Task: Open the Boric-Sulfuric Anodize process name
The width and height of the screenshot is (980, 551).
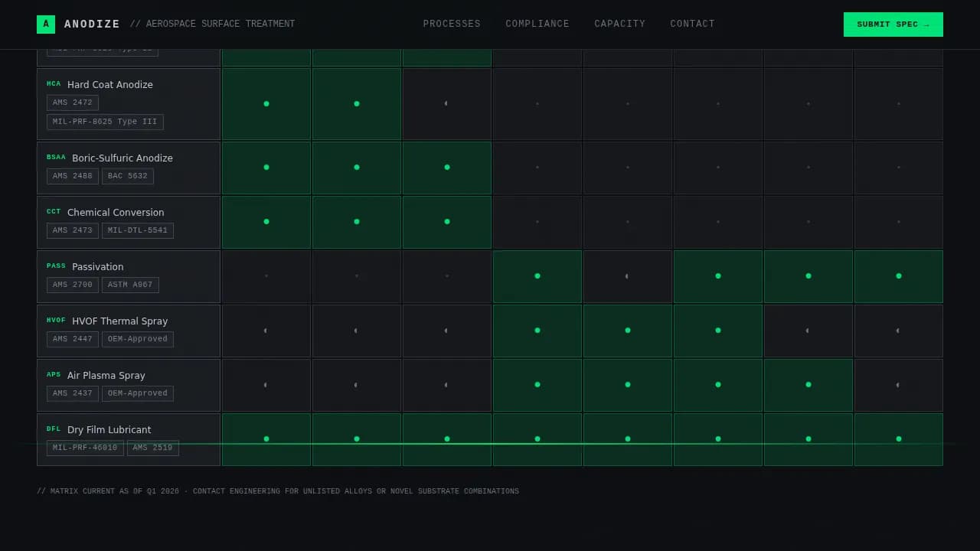Action: [x=122, y=158]
